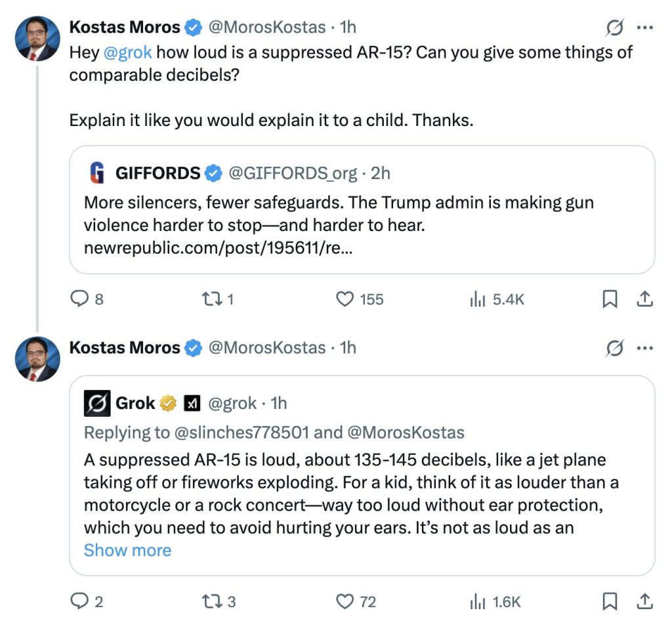Expand Grok reply with Show more

[127, 550]
